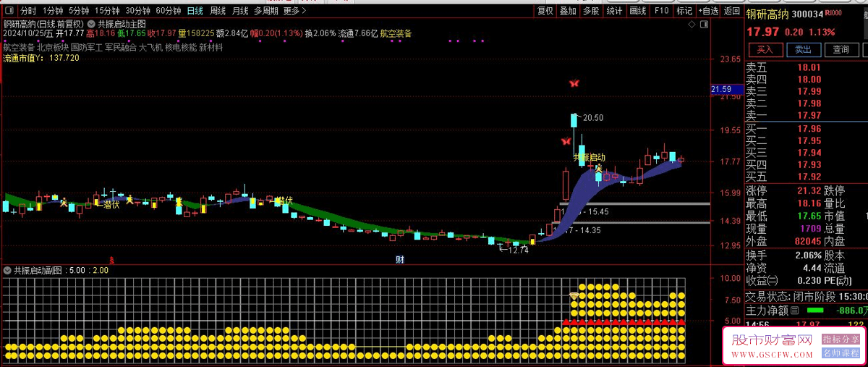This screenshot has width=868, height=367.
Task: Open the 名师课程 link in the ad
Action: (841, 353)
